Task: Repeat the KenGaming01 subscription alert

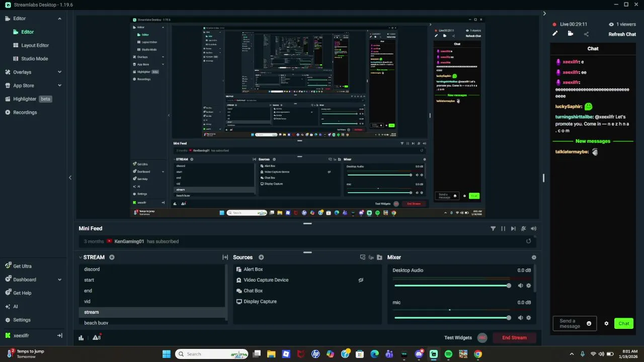Action: pos(528,241)
